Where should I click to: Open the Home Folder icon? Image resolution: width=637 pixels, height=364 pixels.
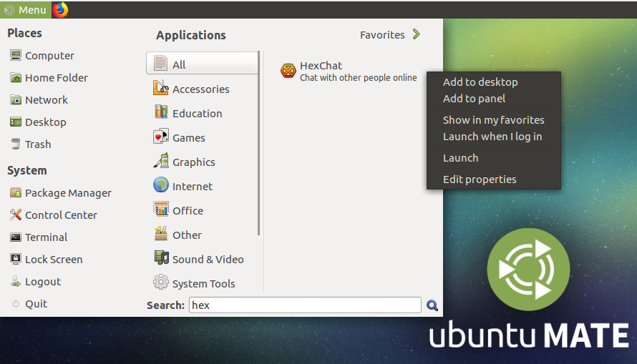[16, 77]
